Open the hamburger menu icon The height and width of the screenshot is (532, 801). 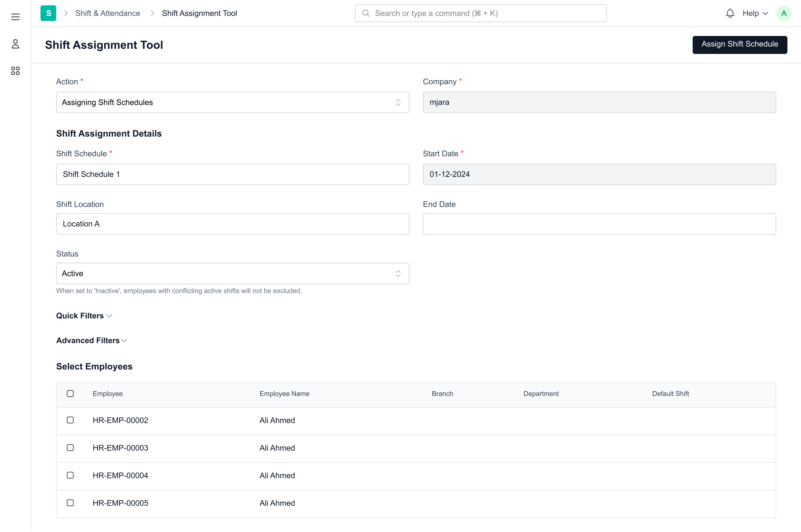pos(15,17)
